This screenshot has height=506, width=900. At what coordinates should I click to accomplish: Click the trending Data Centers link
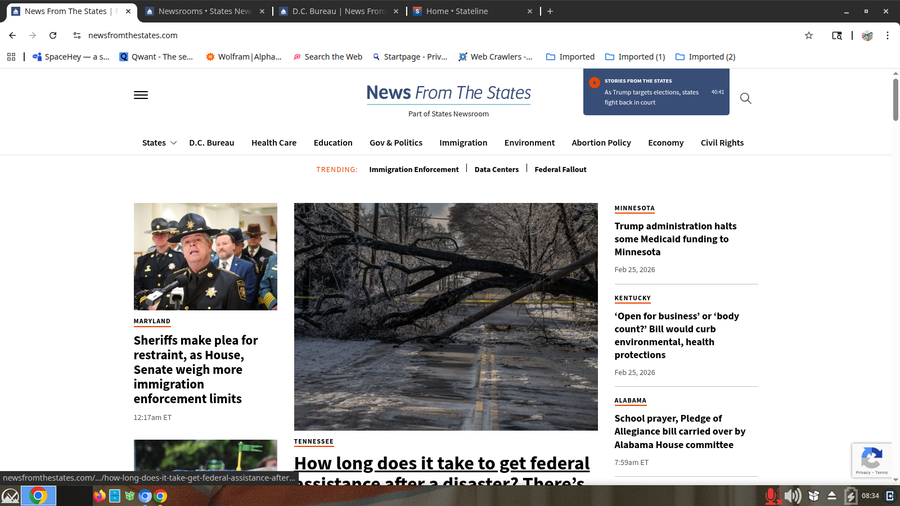pyautogui.click(x=496, y=170)
